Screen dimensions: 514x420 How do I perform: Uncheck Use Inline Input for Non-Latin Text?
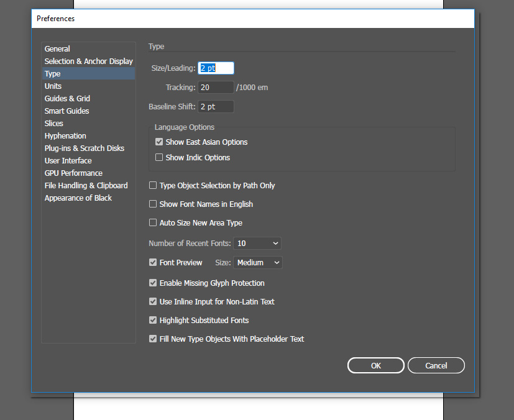tap(153, 302)
